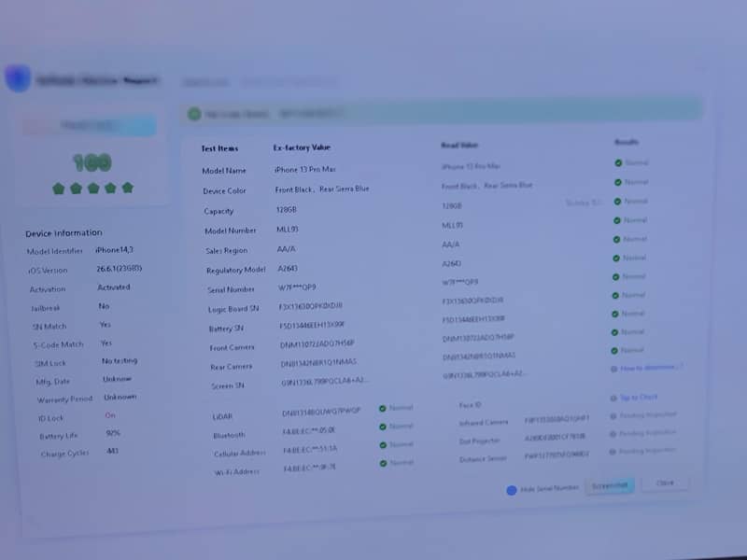Screen dimensions: 747x560
Task: Click the Tap to Check link for Face ID
Action: (639, 398)
